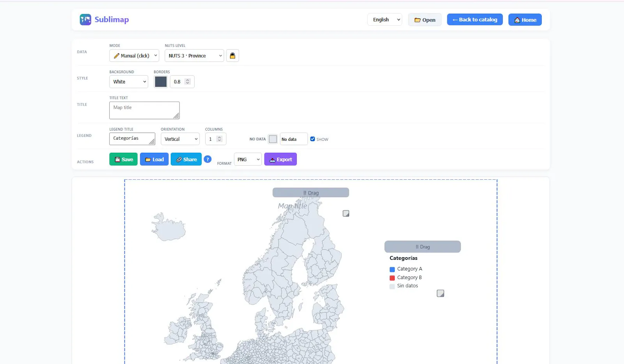Click the Sin datos legend label
Screen dimensions: 624x364
point(408,286)
